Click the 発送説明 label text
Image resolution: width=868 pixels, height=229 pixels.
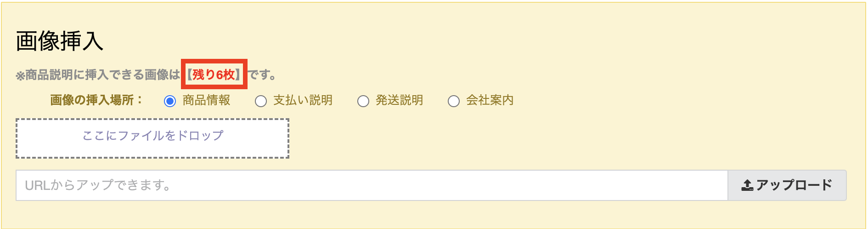coord(399,100)
